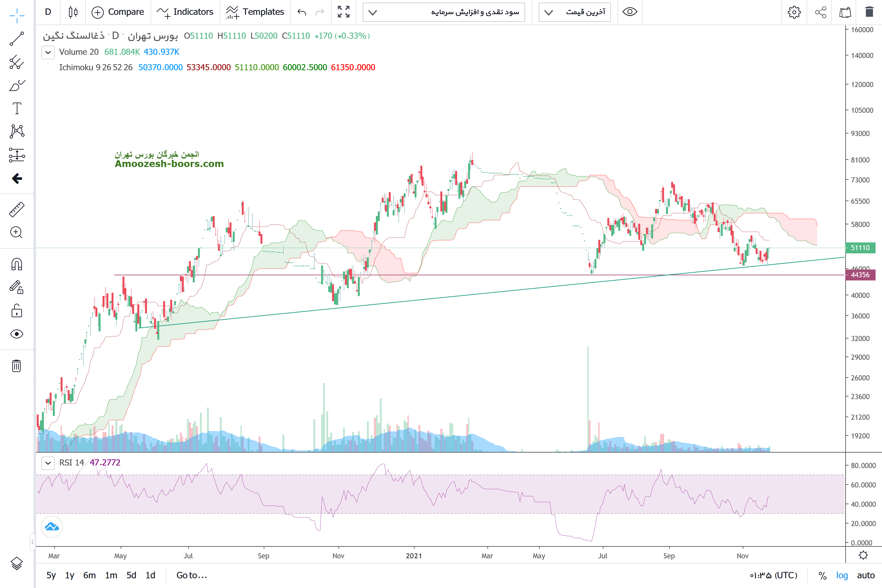Toggle magnet mode on sidebar
The width and height of the screenshot is (882, 588).
point(16,264)
